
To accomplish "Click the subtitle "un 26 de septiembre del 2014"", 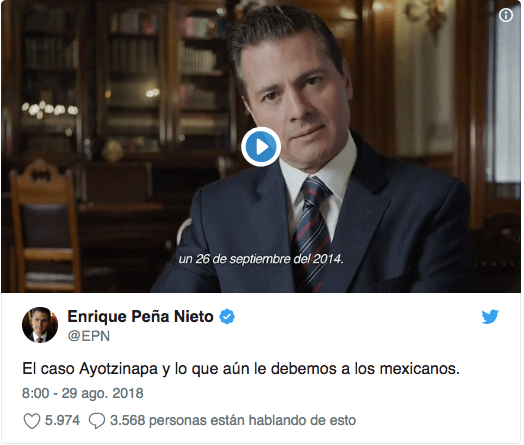I will 261,259.
